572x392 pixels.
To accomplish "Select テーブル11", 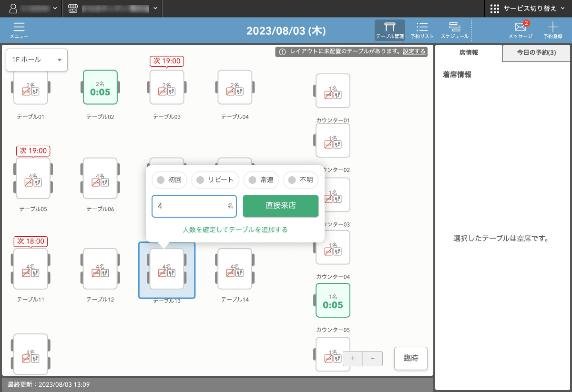I will pos(31,269).
